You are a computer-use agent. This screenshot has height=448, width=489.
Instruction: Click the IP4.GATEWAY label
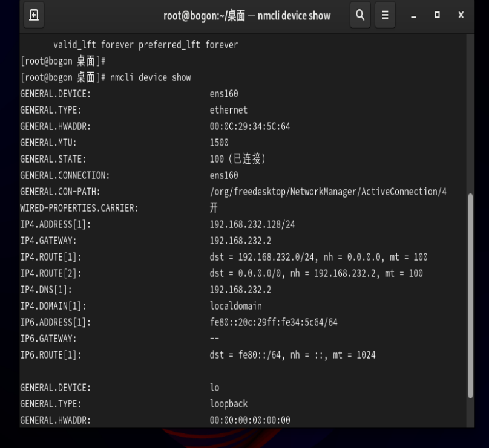coord(48,241)
